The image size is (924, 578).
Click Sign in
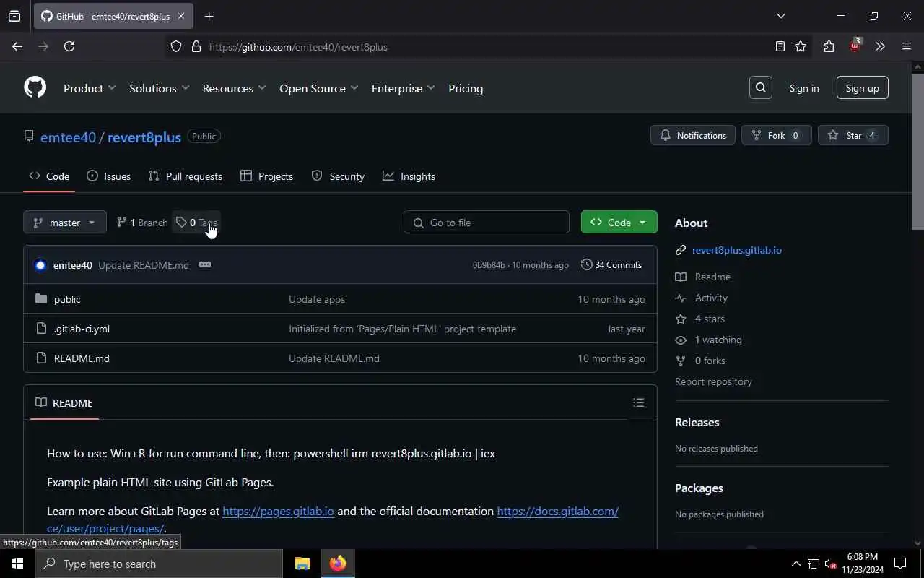point(804,88)
